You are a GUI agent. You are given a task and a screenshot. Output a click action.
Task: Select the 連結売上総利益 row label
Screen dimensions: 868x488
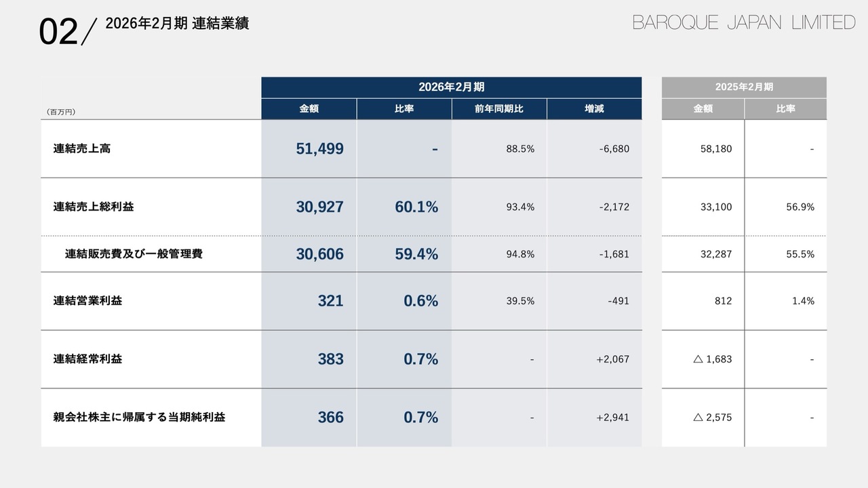[x=94, y=207]
